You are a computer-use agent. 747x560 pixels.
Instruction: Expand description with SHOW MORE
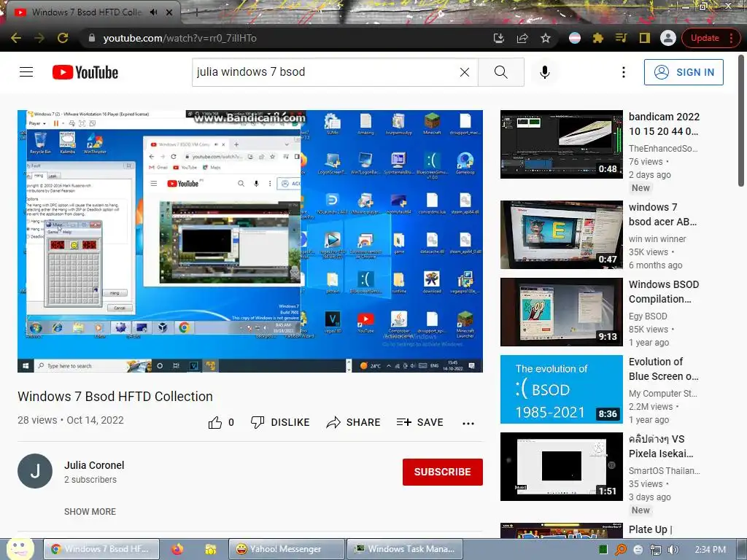coord(90,511)
